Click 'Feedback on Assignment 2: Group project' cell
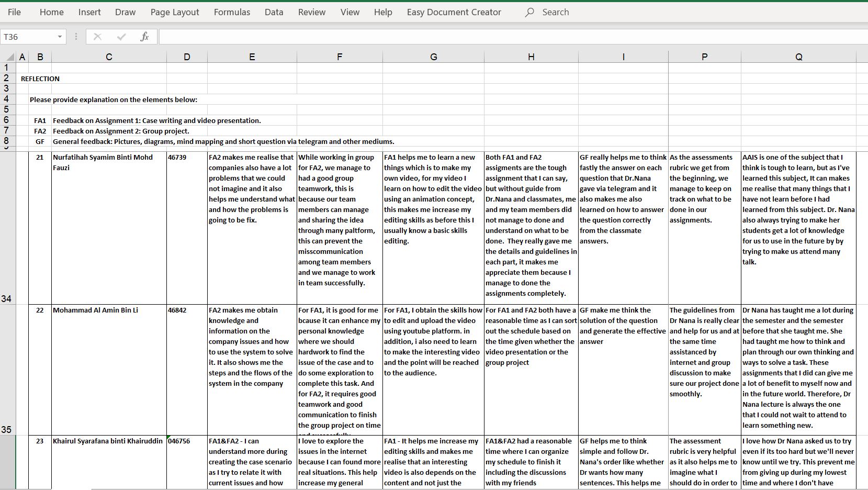The image size is (868, 490). 121,131
